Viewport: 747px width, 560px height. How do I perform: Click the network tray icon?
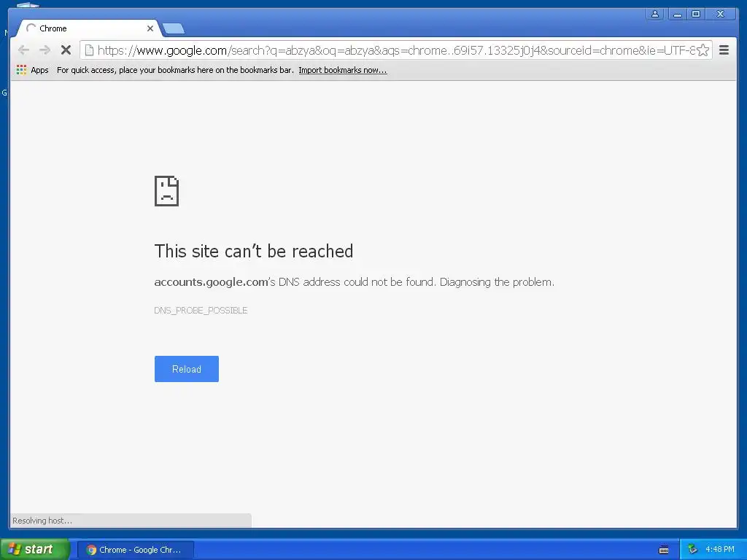[x=692, y=550]
